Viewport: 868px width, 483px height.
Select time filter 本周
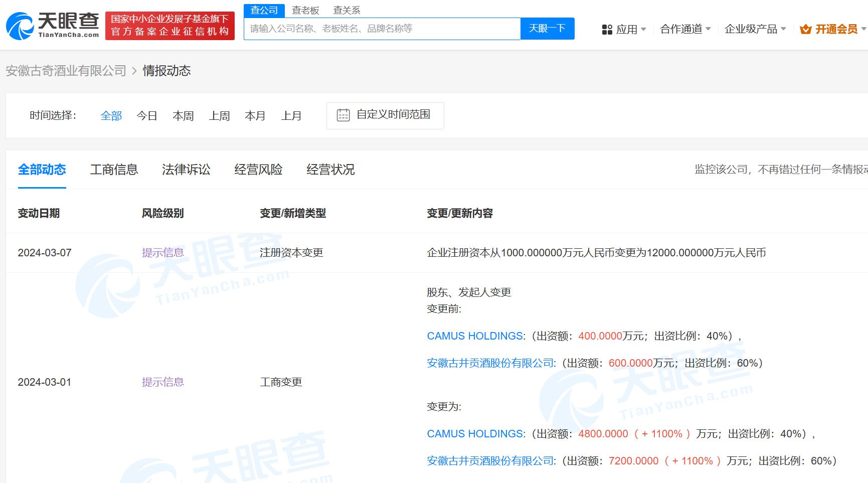tap(183, 116)
